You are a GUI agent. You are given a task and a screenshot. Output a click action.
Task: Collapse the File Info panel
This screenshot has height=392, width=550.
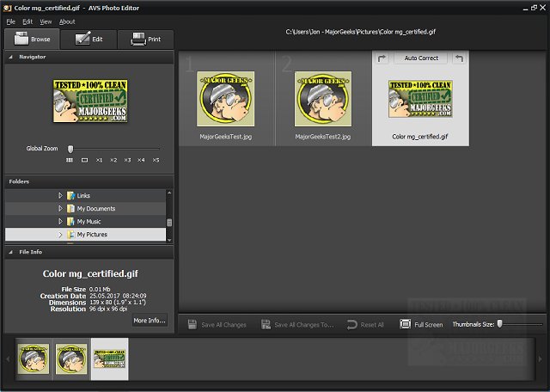[11, 252]
